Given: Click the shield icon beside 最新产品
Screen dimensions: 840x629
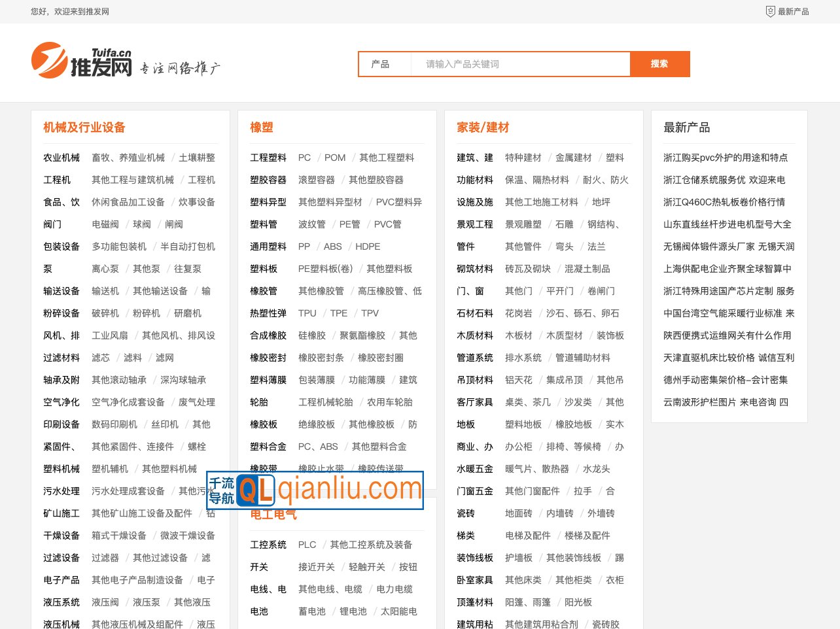Looking at the screenshot, I should click(x=770, y=11).
